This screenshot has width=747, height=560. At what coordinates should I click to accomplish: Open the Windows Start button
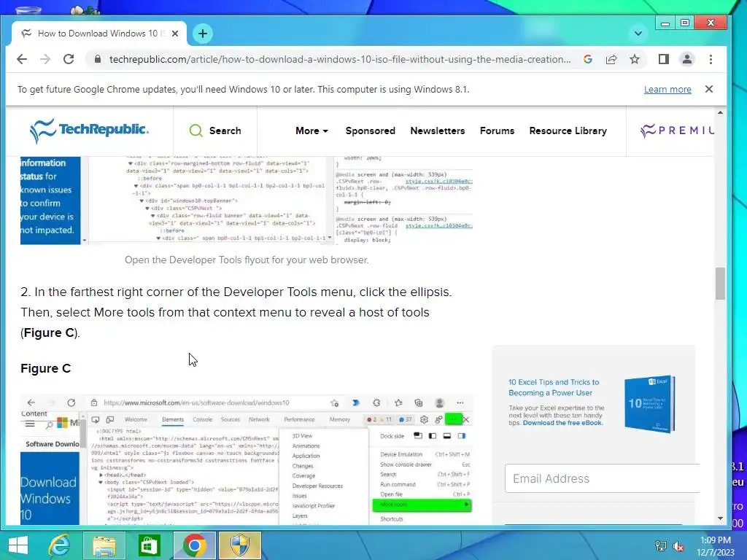coord(18,545)
